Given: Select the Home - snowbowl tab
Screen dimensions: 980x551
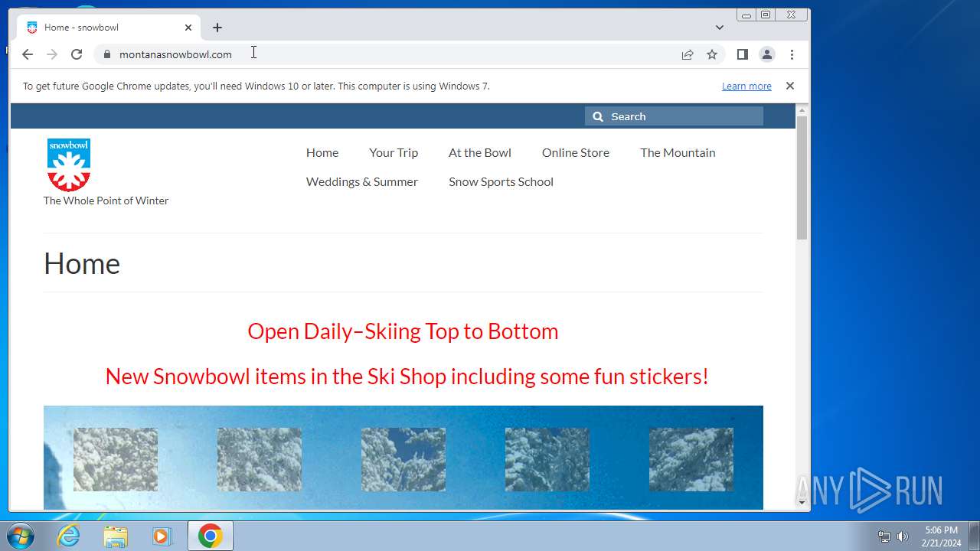Looking at the screenshot, I should point(109,28).
